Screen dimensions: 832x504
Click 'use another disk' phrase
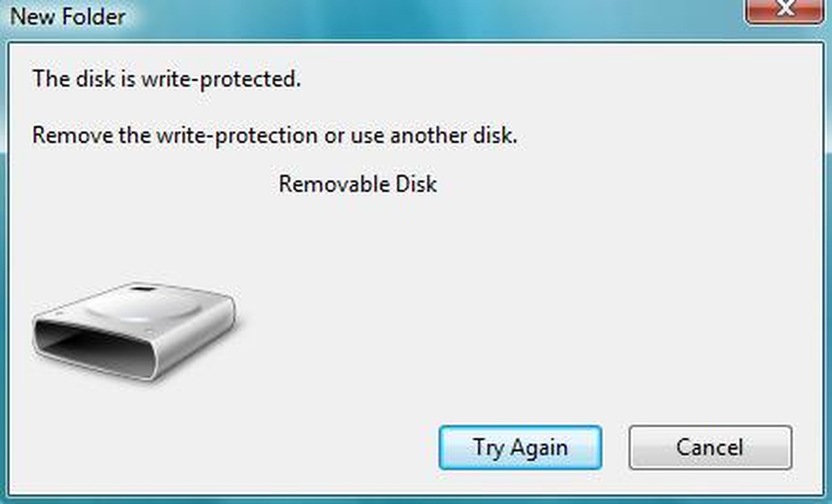[x=433, y=136]
